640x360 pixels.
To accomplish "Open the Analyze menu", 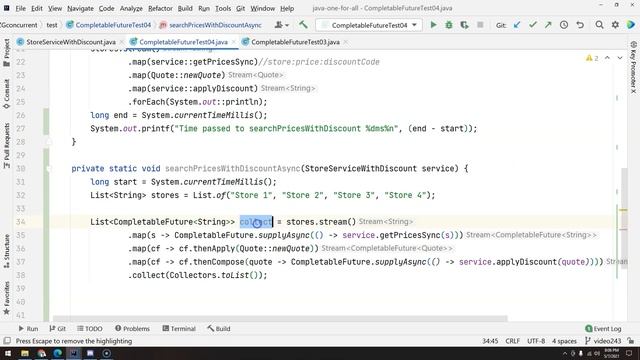I will (131, 8).
